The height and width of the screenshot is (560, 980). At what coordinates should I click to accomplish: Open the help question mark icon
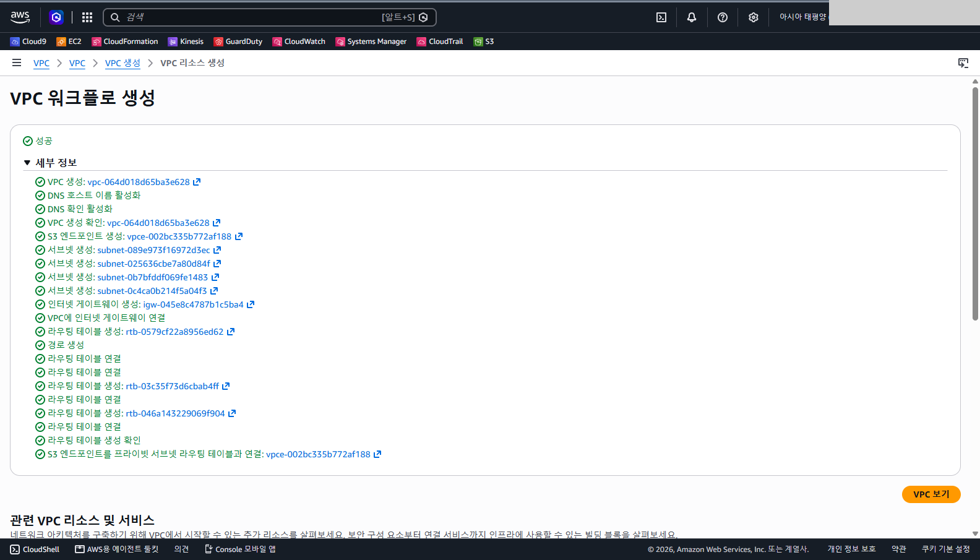point(723,17)
